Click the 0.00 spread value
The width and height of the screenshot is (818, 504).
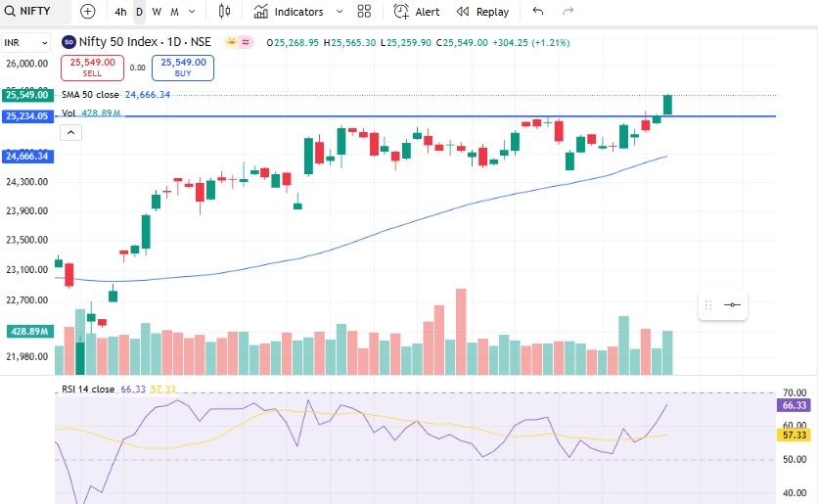click(138, 68)
